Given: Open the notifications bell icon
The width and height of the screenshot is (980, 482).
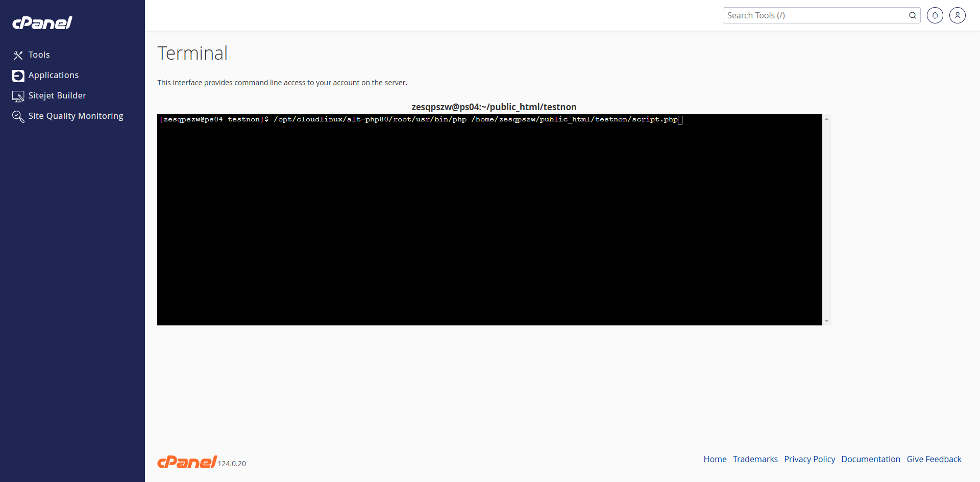Looking at the screenshot, I should 935,15.
